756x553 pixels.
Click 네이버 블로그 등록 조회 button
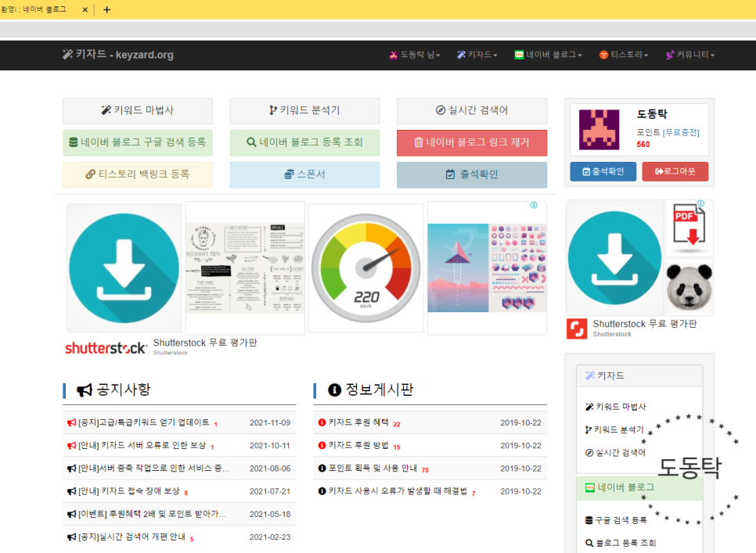(304, 142)
